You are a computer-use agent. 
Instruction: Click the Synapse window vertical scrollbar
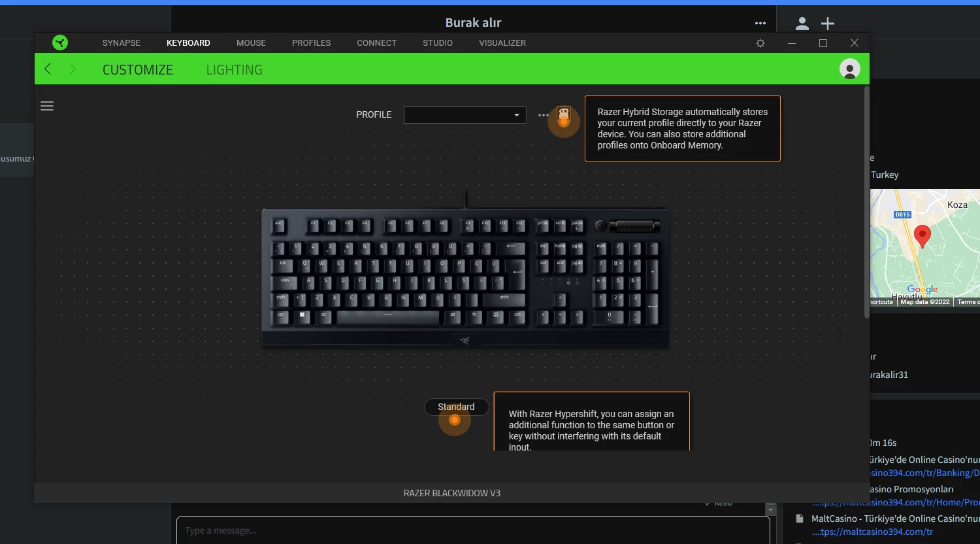pos(867,201)
